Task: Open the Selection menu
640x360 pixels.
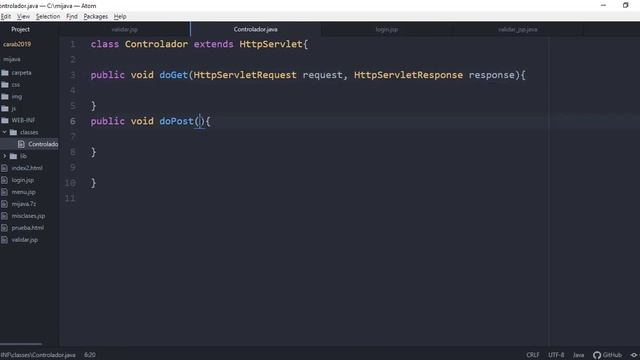Action: click(x=48, y=16)
